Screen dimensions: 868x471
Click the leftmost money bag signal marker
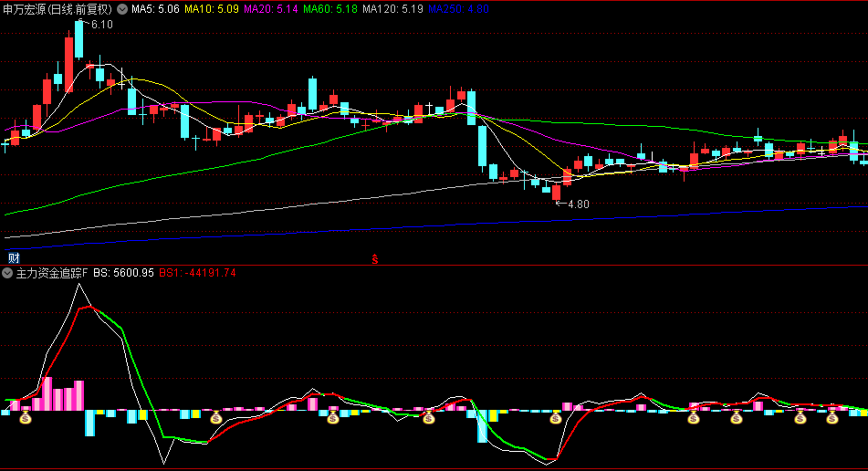pyautogui.click(x=26, y=417)
